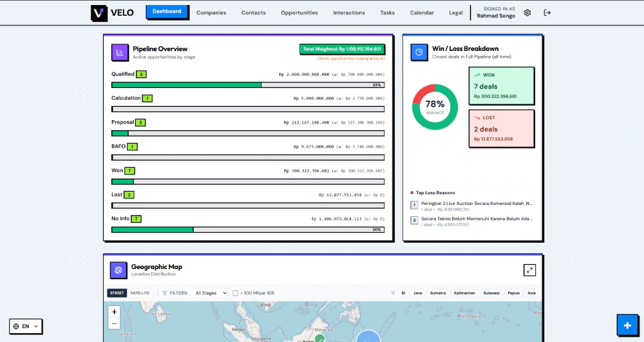Click the WON 7 deals card
The image size is (644, 342).
pos(501,86)
